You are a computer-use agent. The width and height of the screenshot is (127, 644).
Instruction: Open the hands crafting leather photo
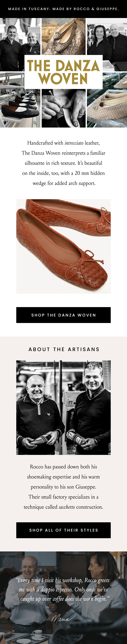(63, 108)
